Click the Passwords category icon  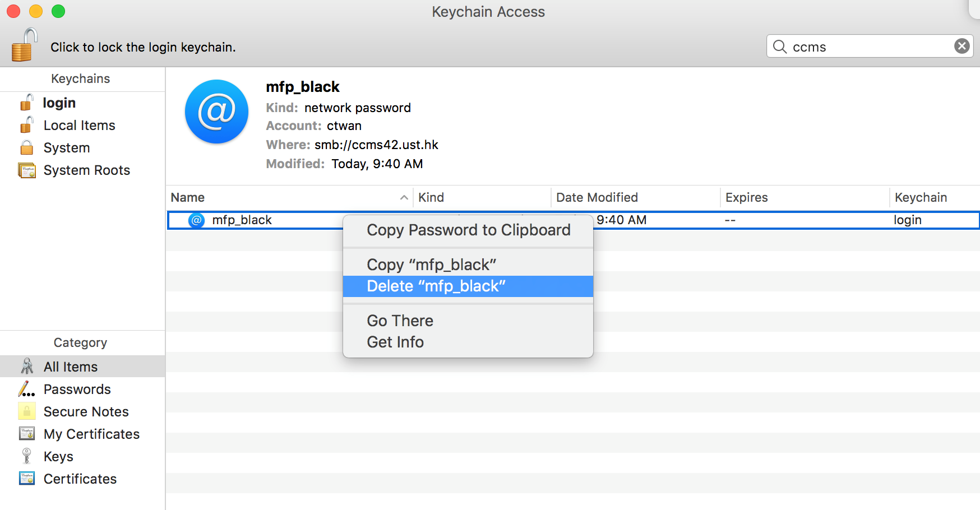[x=26, y=389]
